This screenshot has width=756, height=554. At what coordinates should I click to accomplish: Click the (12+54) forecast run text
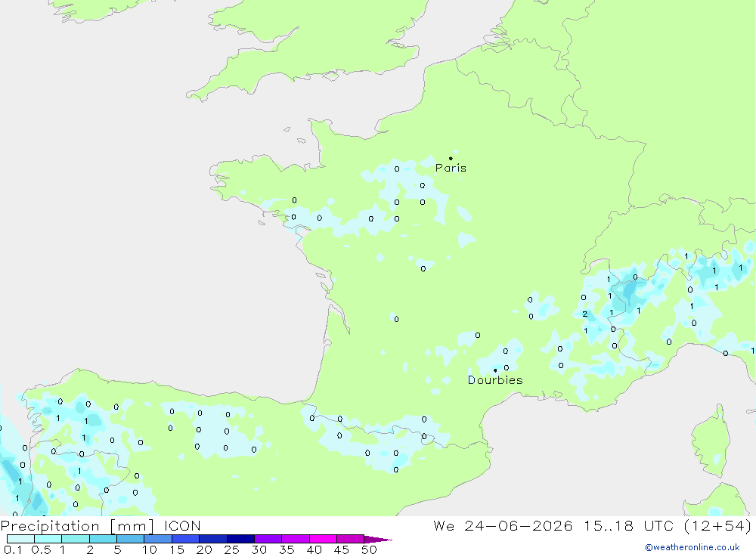click(717, 525)
